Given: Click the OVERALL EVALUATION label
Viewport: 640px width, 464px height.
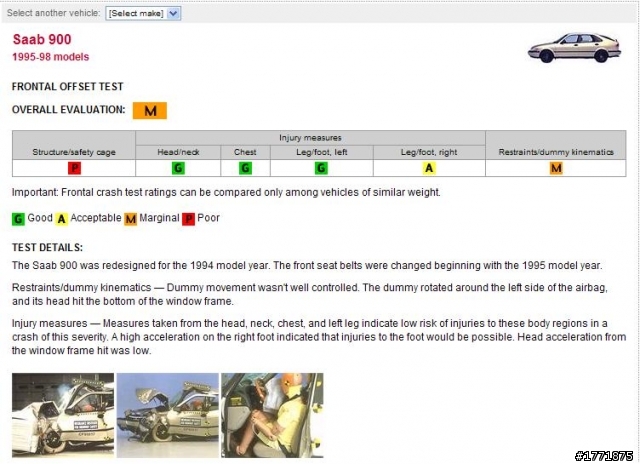Looking at the screenshot, I should tap(69, 110).
